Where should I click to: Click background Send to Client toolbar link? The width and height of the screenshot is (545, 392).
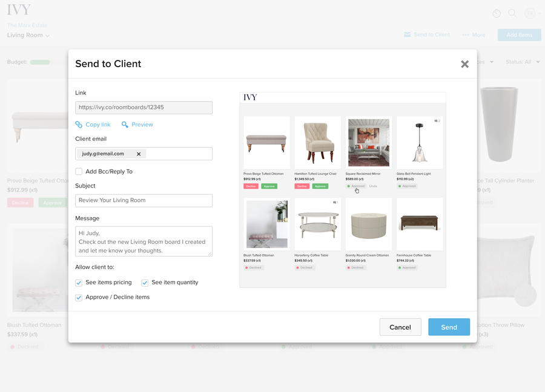[427, 34]
